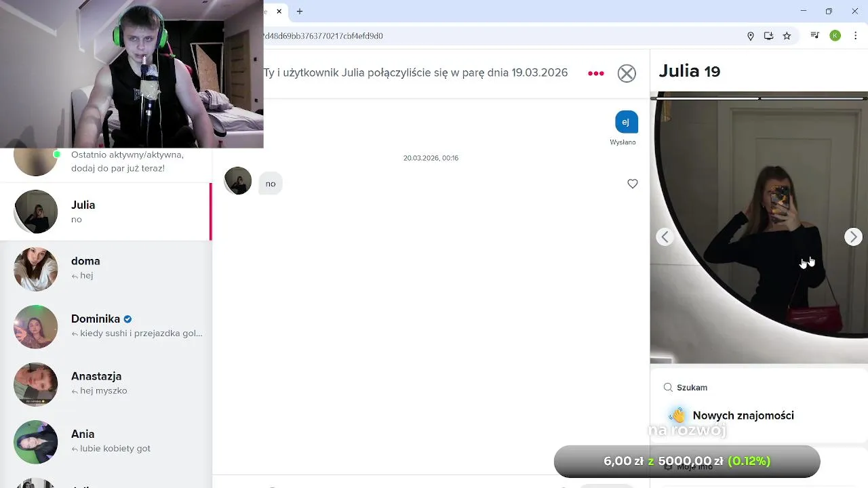Show previous photo in Julia's profile
The height and width of the screenshot is (488, 868).
(x=665, y=237)
